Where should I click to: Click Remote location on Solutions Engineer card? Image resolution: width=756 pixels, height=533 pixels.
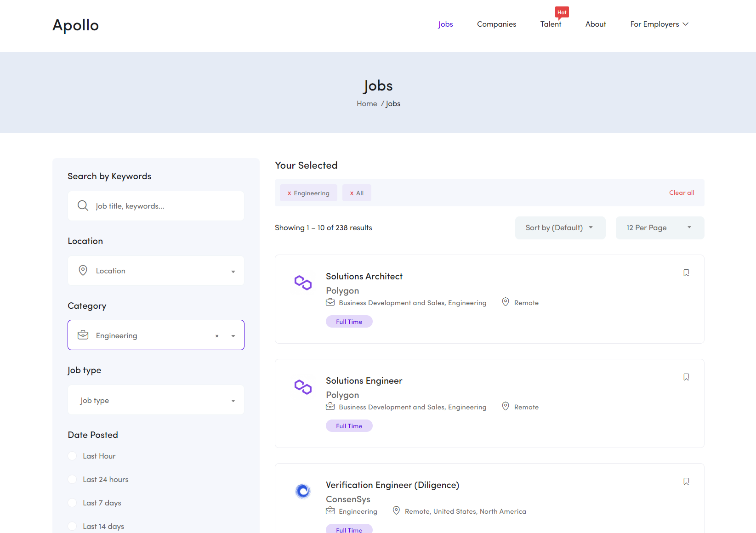(x=526, y=407)
